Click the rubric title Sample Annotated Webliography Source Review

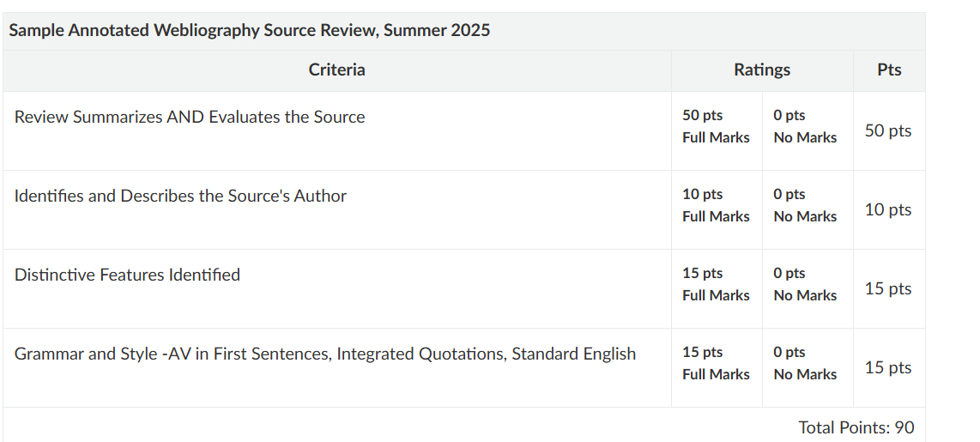[250, 30]
